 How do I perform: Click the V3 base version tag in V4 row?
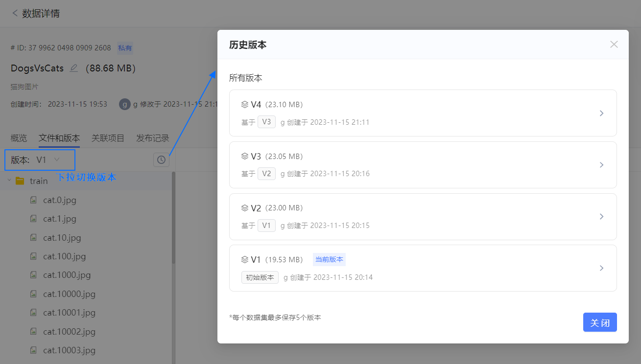tap(266, 122)
